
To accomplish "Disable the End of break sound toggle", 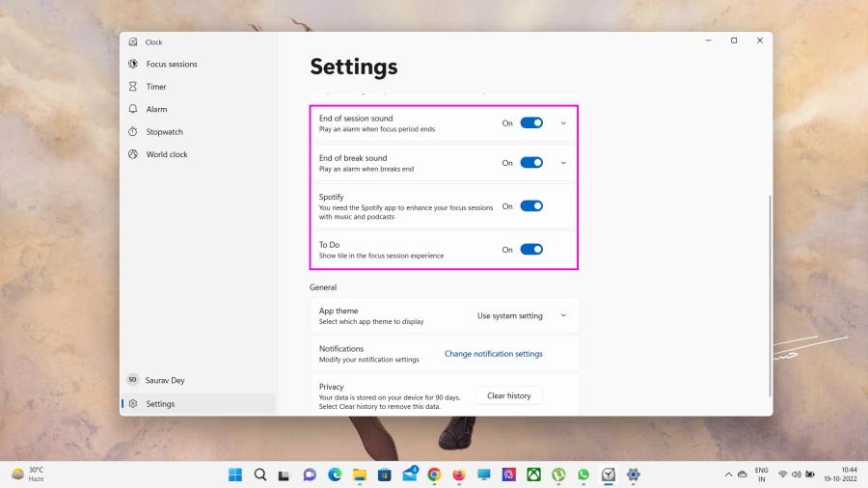I will pyautogui.click(x=531, y=163).
